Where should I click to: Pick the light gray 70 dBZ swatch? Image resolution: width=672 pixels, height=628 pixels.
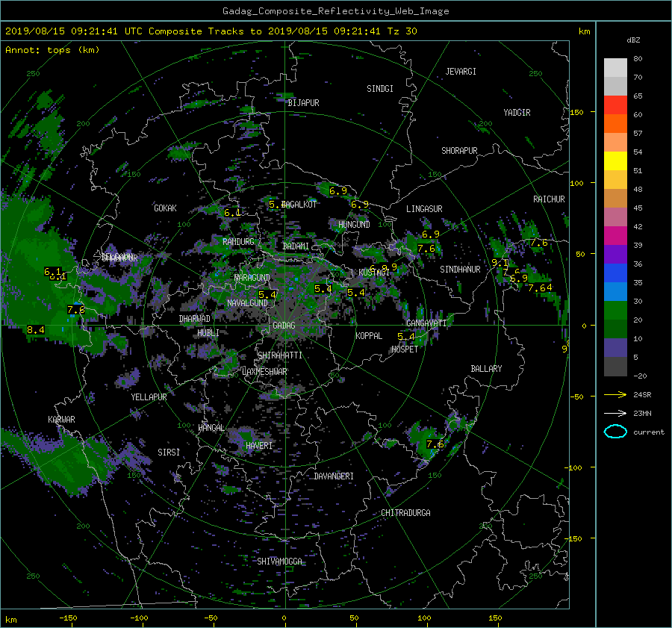615,68
